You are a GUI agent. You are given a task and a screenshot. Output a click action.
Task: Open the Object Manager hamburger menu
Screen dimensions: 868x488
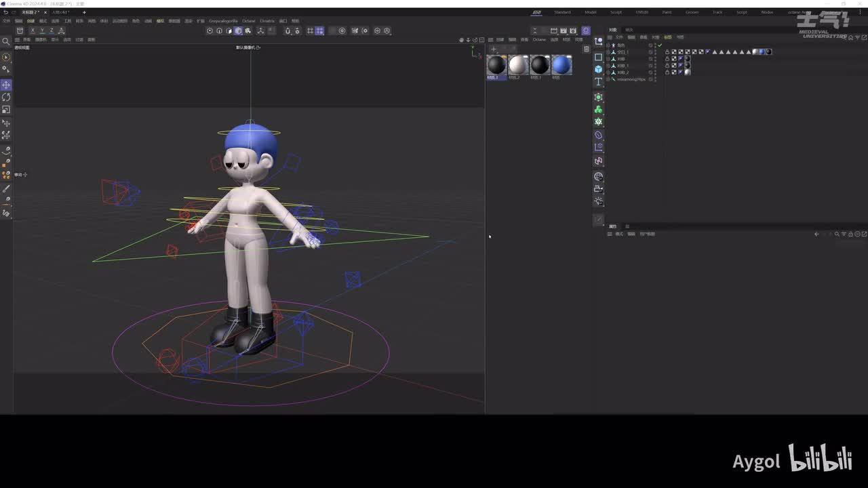[610, 37]
